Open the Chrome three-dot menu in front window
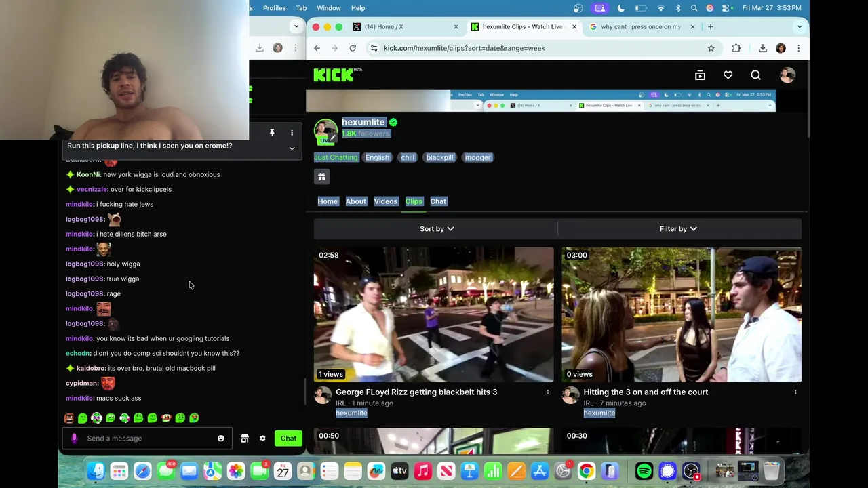The height and width of the screenshot is (488, 868). point(798,48)
